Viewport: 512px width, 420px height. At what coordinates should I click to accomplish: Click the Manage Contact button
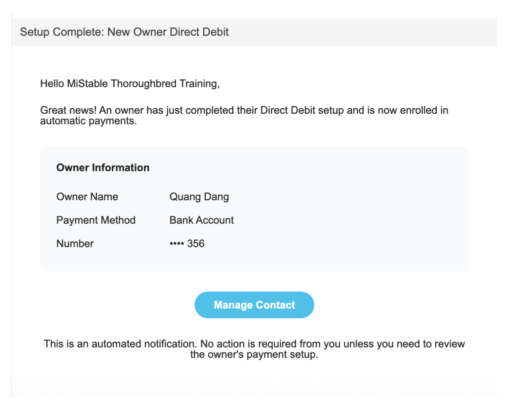tap(254, 305)
